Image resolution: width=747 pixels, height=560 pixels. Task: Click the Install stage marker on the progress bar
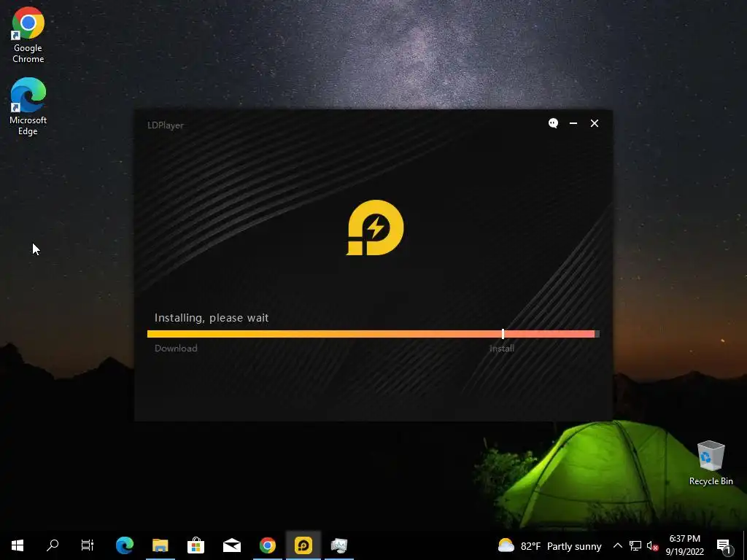[503, 334]
